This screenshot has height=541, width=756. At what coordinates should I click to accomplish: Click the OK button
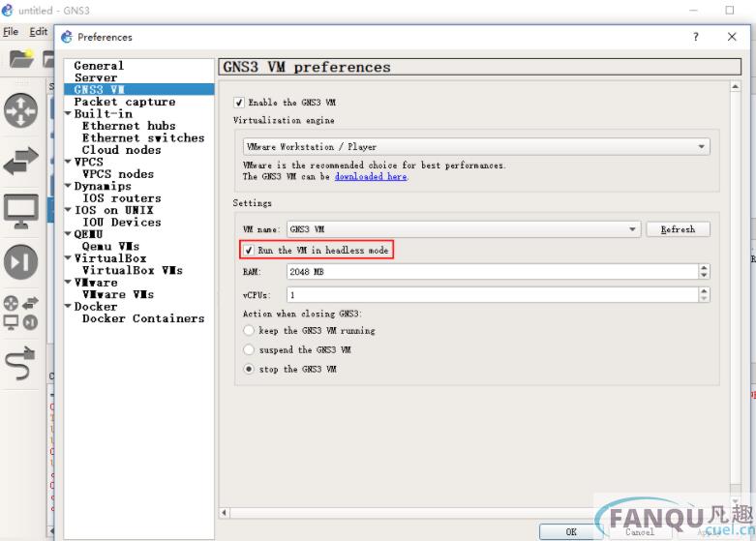point(571,532)
